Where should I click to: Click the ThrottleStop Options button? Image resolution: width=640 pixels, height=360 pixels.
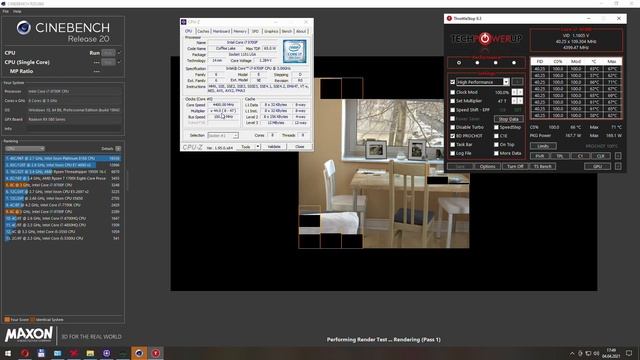[487, 167]
